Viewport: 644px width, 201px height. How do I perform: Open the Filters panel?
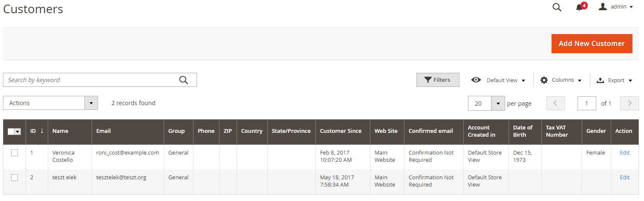click(x=438, y=80)
